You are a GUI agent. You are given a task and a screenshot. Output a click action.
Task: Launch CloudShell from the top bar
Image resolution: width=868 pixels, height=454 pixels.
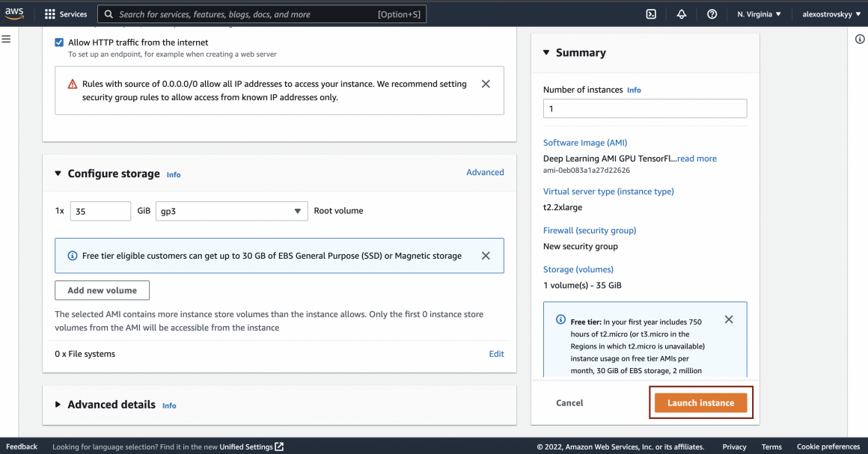pos(651,14)
